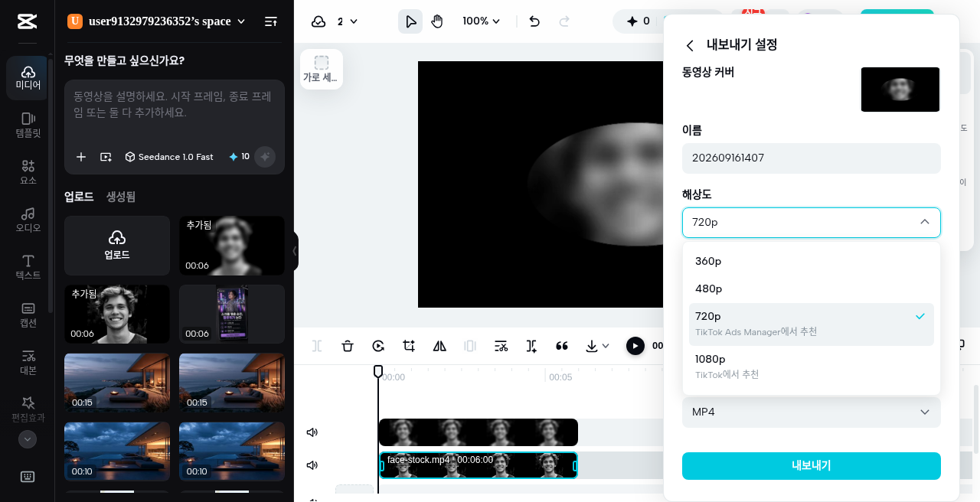
Task: Choose 1080p resolution
Action: point(812,367)
